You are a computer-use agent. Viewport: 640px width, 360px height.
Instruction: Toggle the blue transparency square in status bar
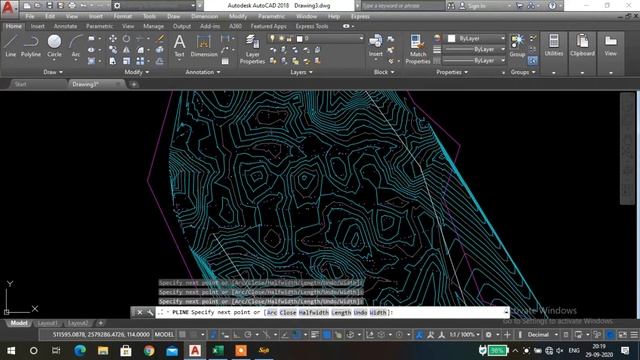[327, 335]
